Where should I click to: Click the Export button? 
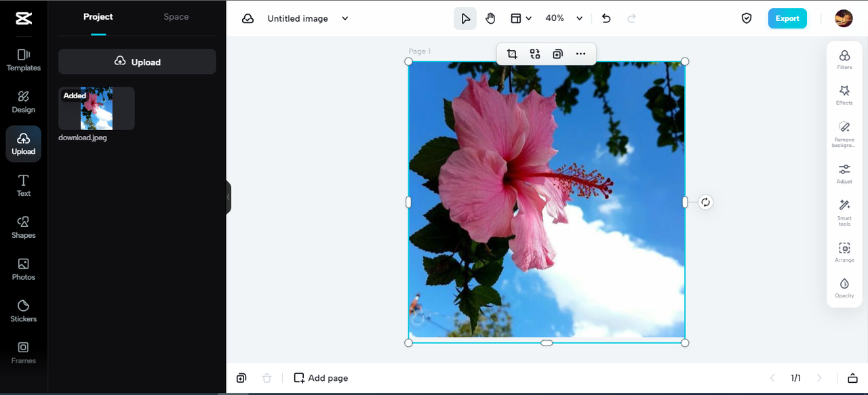[787, 18]
